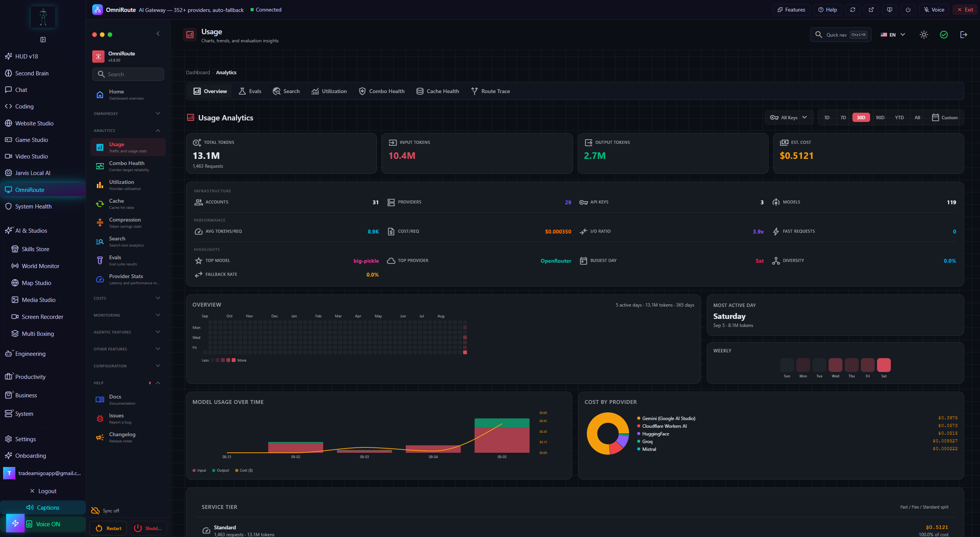Toggle Voice ON switch

tap(43, 524)
